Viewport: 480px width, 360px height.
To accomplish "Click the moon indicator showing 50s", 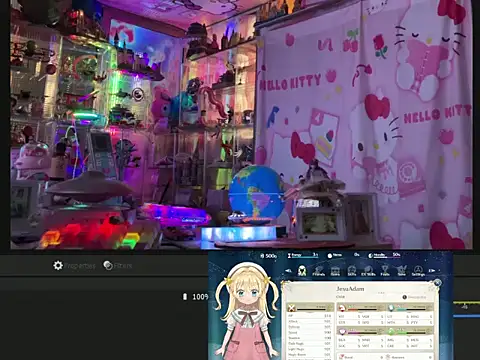I will pyautogui.click(x=384, y=255).
